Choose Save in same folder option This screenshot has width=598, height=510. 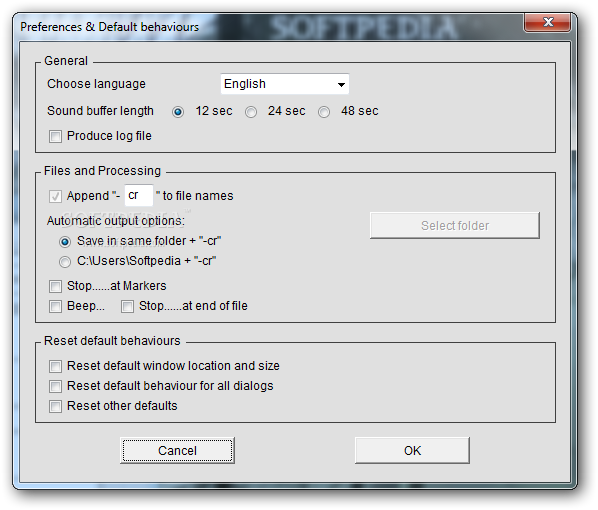(x=65, y=242)
